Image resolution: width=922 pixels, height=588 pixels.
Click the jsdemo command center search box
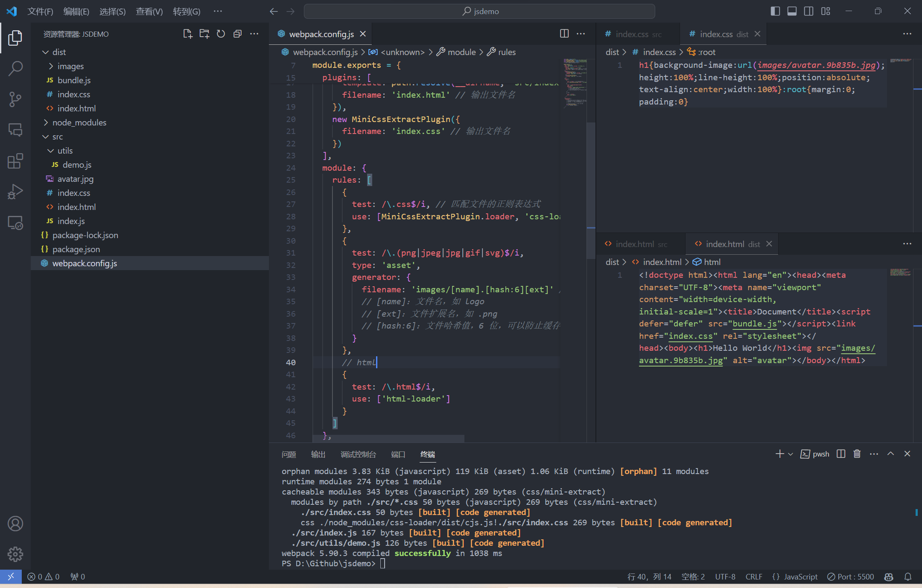coord(479,11)
